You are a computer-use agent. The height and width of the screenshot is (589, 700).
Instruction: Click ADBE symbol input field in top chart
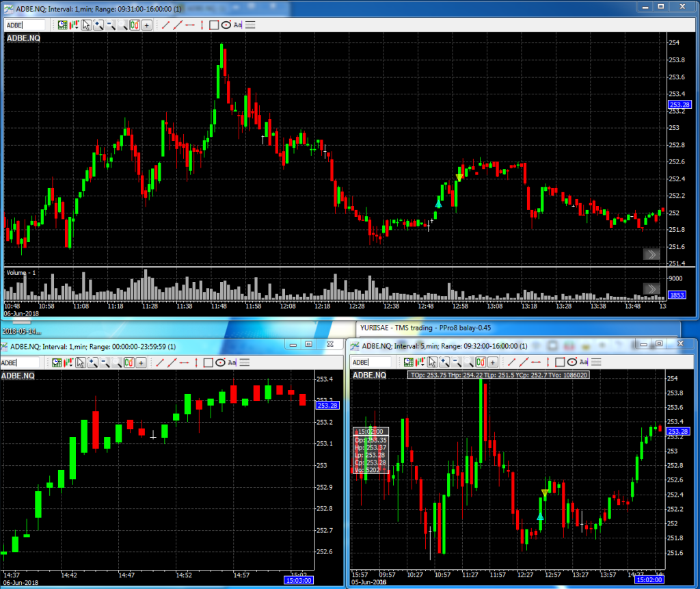(x=25, y=25)
